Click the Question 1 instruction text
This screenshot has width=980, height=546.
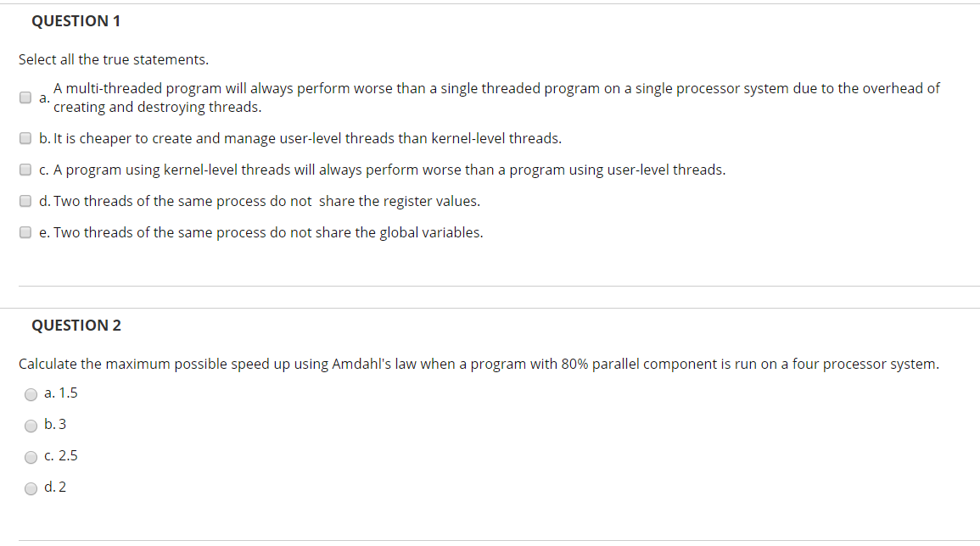click(115, 58)
